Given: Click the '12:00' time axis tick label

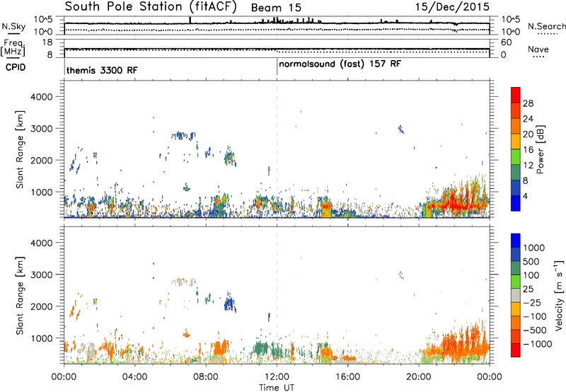Looking at the screenshot, I should pyautogui.click(x=277, y=377).
